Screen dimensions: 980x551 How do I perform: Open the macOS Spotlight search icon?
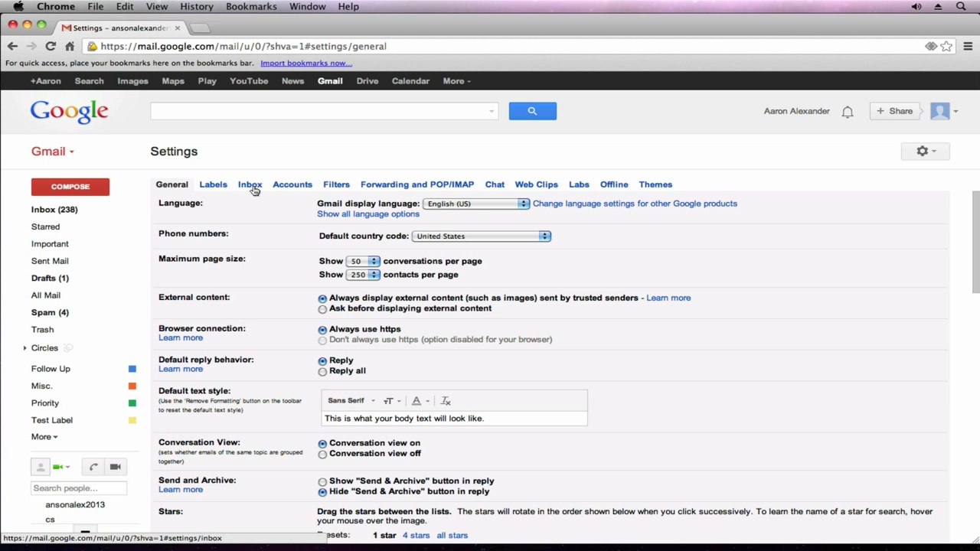(961, 6)
